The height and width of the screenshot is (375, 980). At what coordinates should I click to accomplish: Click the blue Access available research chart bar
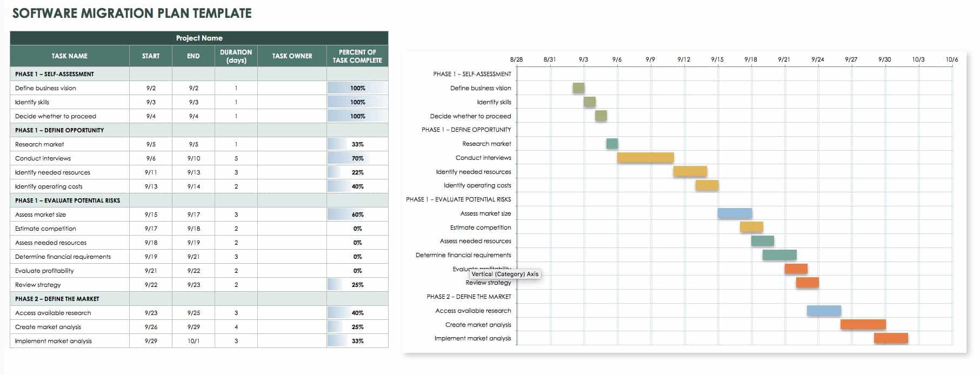click(x=824, y=311)
